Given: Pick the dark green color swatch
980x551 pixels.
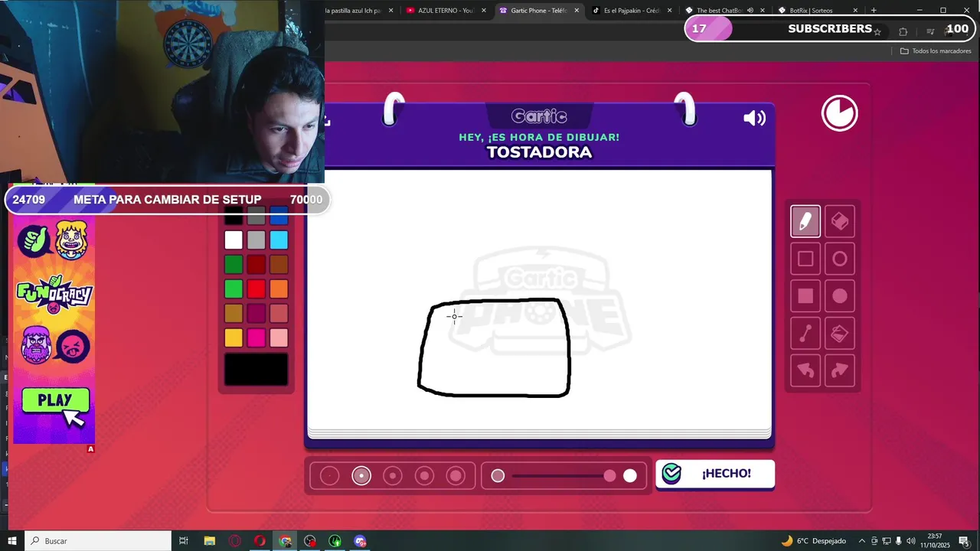Looking at the screenshot, I should [234, 265].
